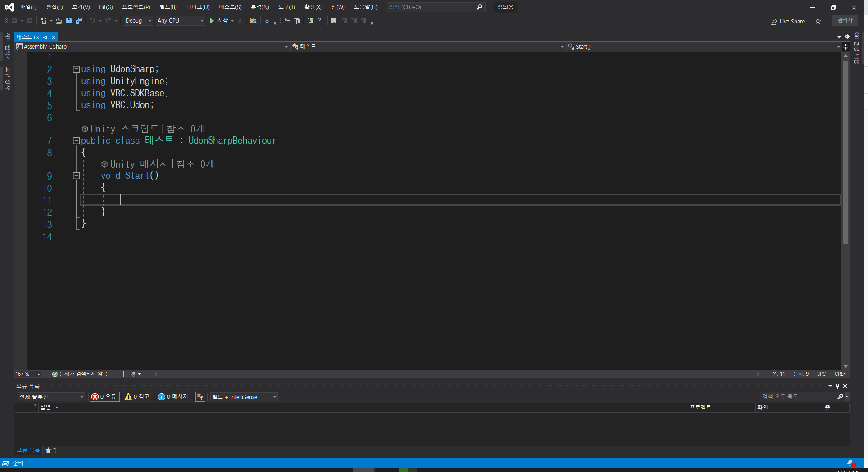Toggle auto-hide pin on error list panel
868x472 pixels.
[x=837, y=386]
